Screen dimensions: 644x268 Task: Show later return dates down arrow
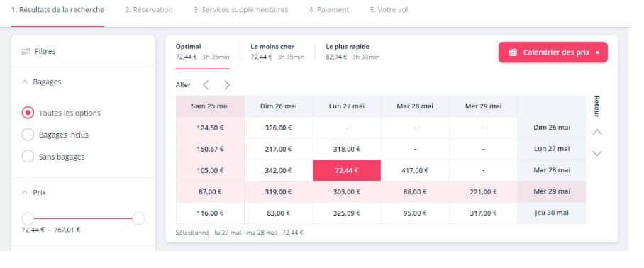click(597, 153)
